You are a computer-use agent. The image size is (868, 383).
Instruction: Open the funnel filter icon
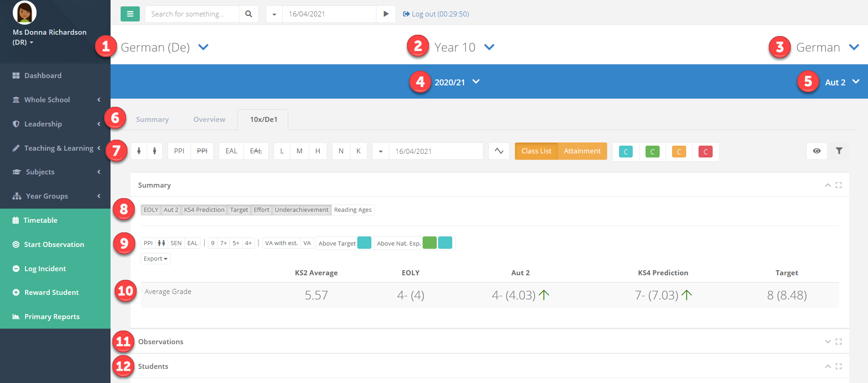(x=839, y=151)
